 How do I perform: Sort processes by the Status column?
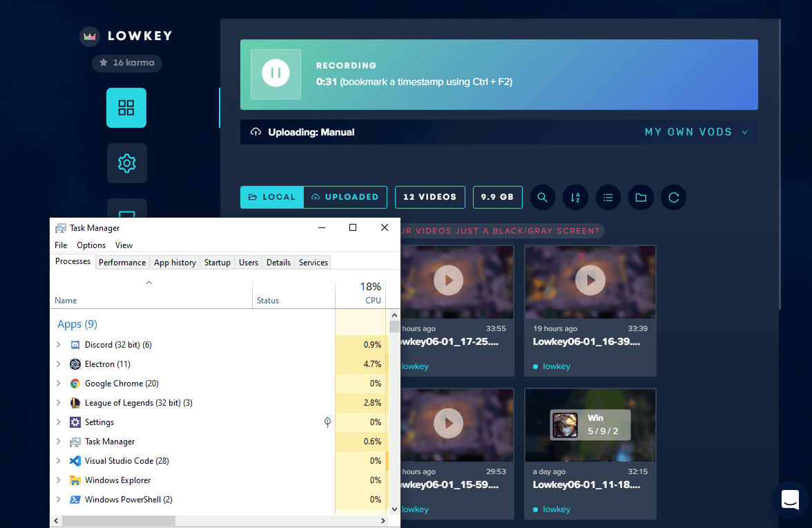293,294
